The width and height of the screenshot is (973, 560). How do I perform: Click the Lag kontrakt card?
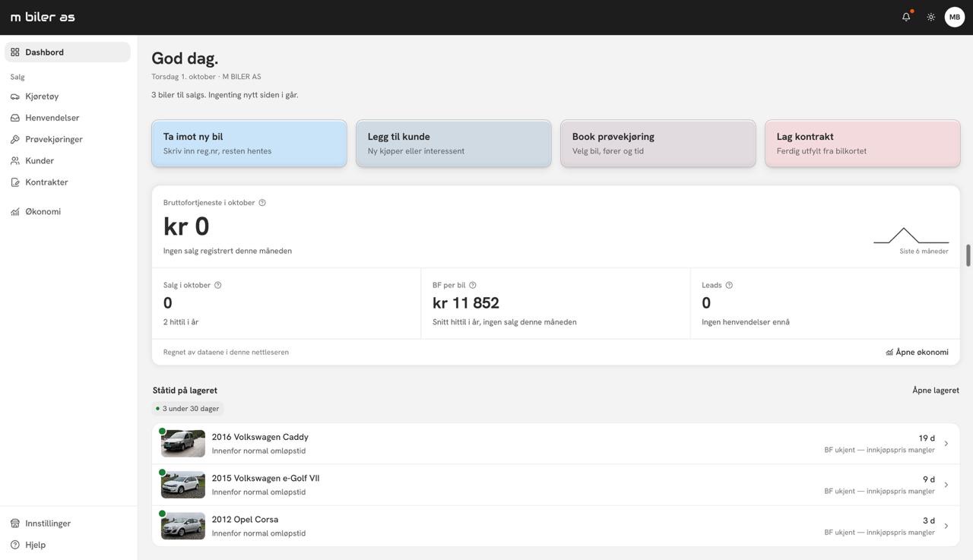coord(863,143)
